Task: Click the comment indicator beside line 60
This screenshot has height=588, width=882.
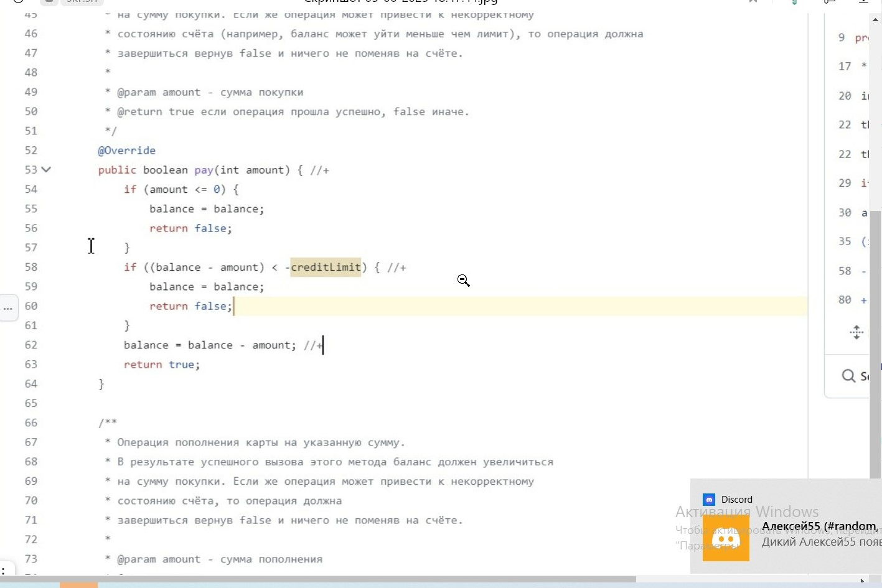Action: 8,308
